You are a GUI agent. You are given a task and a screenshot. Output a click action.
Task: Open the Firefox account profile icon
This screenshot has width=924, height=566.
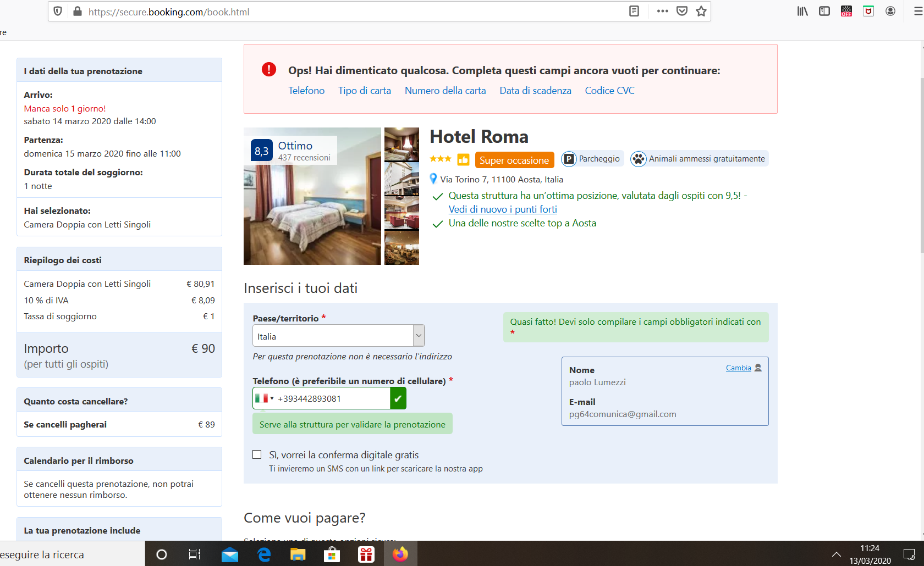(890, 12)
